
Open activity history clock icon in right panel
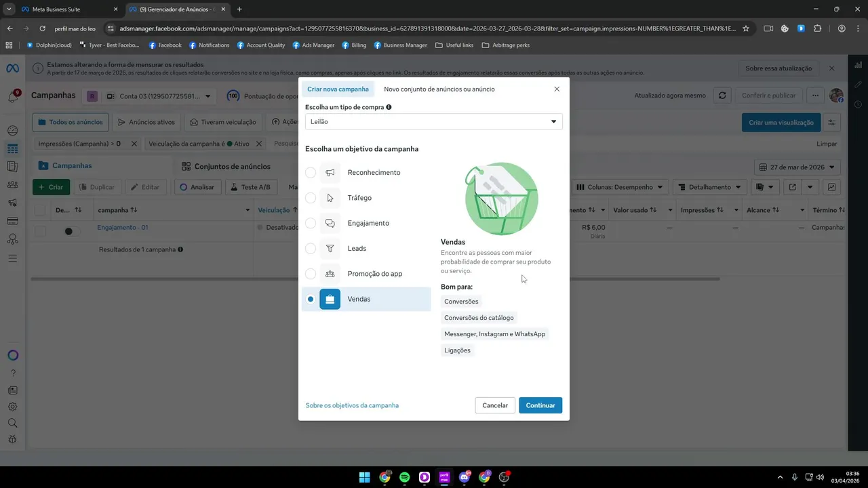tap(858, 104)
